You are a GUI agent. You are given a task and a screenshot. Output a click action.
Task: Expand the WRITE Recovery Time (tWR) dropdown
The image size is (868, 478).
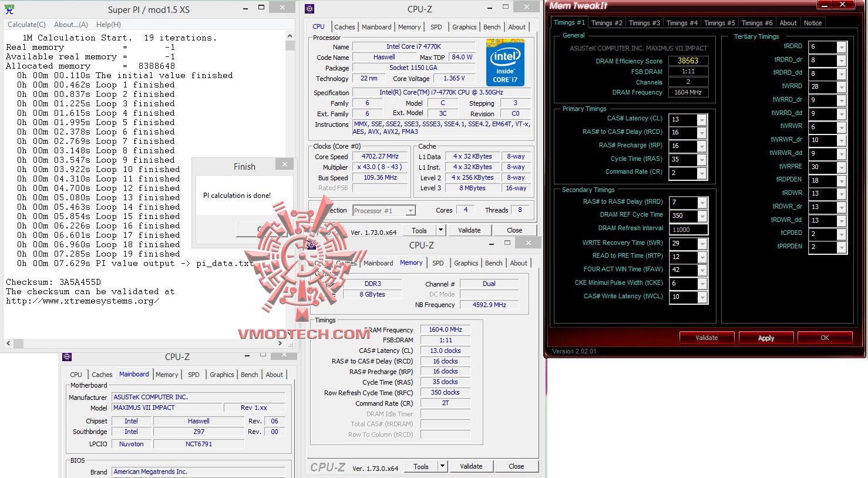(x=702, y=244)
